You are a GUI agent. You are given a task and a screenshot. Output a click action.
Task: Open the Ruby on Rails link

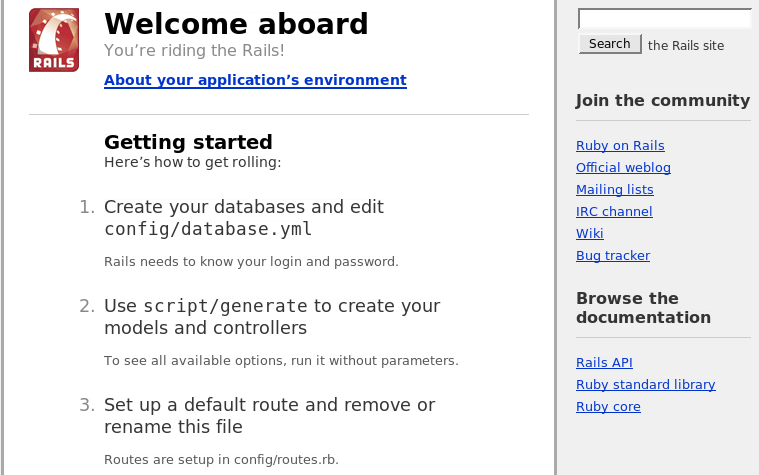point(620,146)
